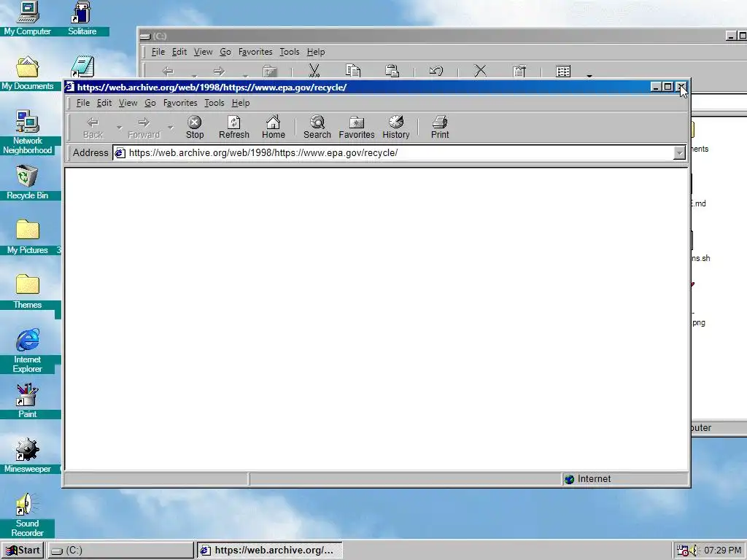This screenshot has height=560, width=747.
Task: Select the My Computer desktop icon
Action: pos(27,18)
